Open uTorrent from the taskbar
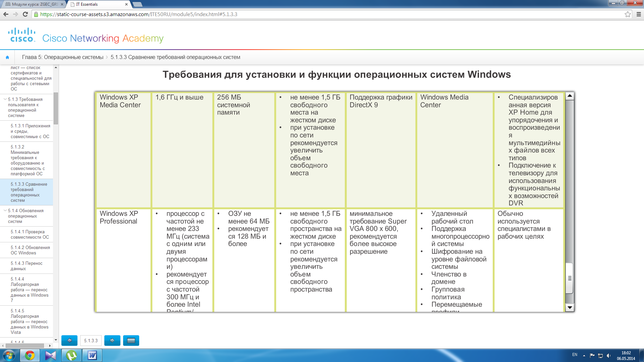This screenshot has width=644, height=362. click(x=71, y=355)
